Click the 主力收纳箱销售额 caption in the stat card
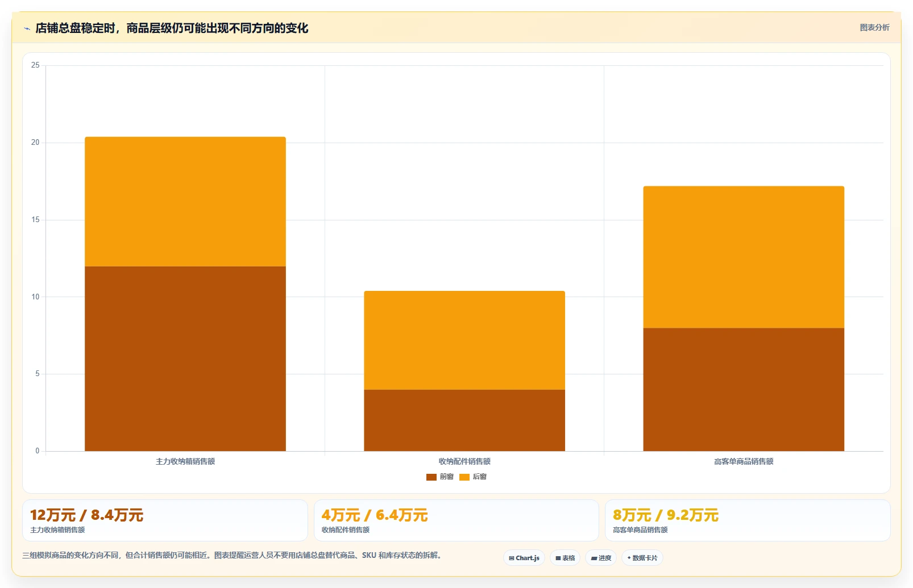 point(57,530)
